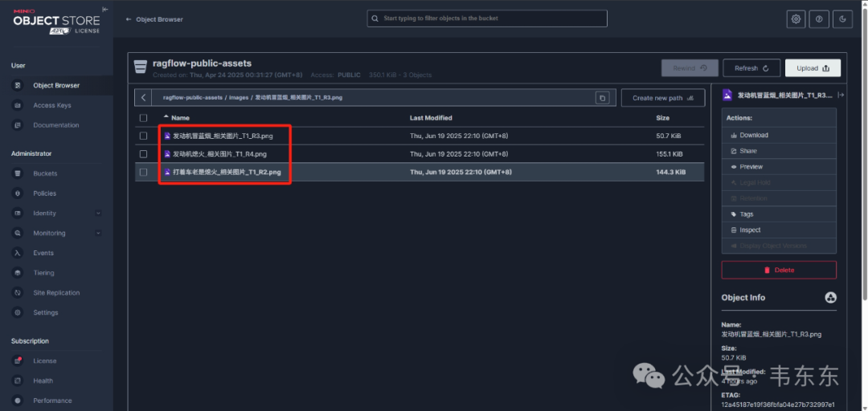Expand the Identity menu chevron
The image size is (868, 411).
[98, 213]
